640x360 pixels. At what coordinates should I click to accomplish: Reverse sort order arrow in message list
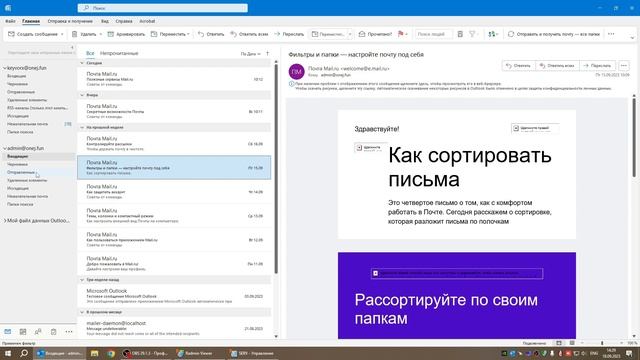pyautogui.click(x=268, y=53)
